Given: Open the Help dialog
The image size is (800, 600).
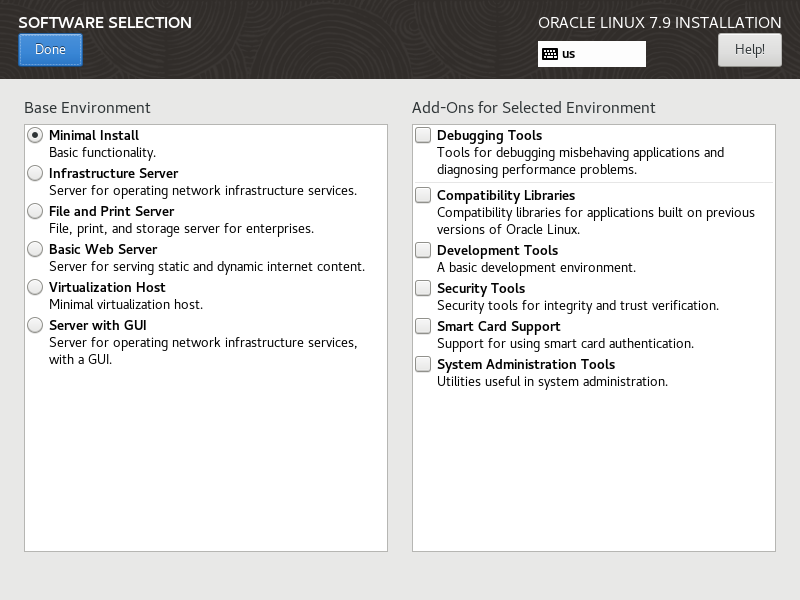Looking at the screenshot, I should (749, 49).
